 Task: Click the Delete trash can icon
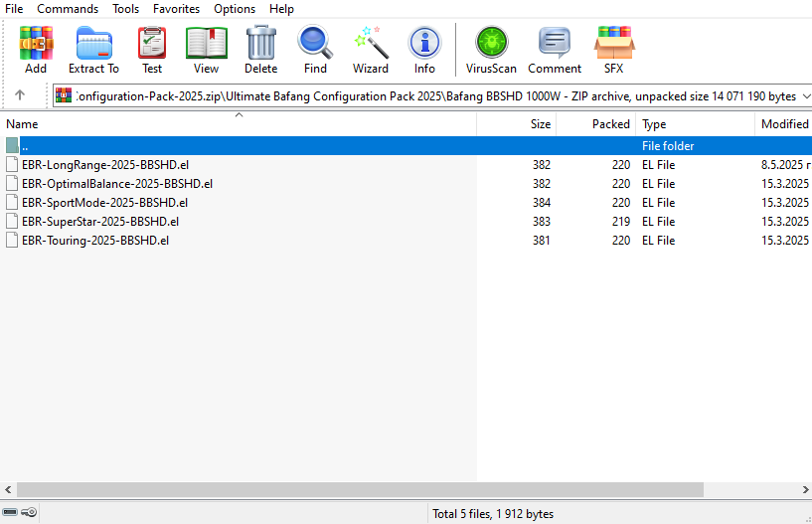pos(261,43)
